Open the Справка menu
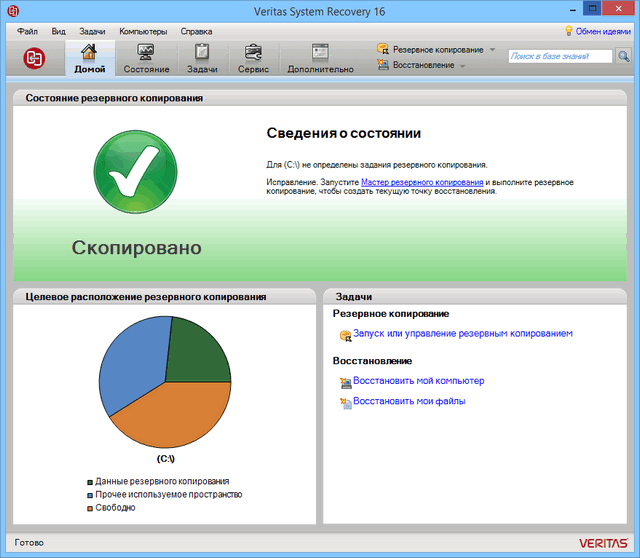This screenshot has height=558, width=640. click(196, 31)
